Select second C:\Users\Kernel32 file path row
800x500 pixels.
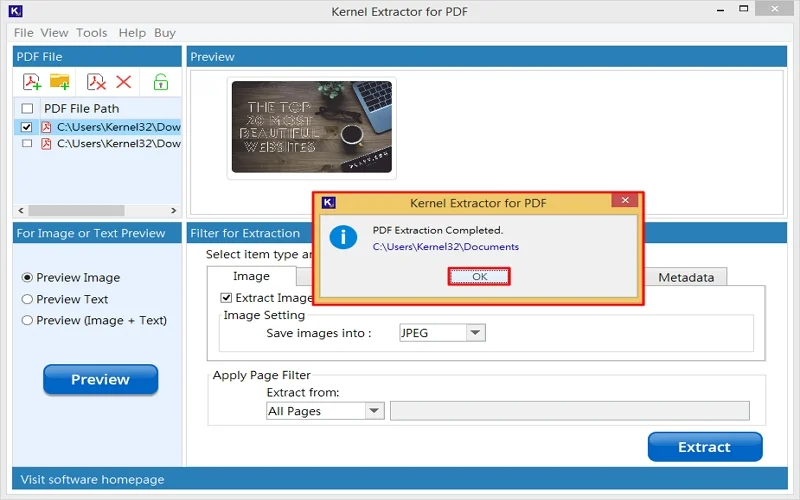98,143
